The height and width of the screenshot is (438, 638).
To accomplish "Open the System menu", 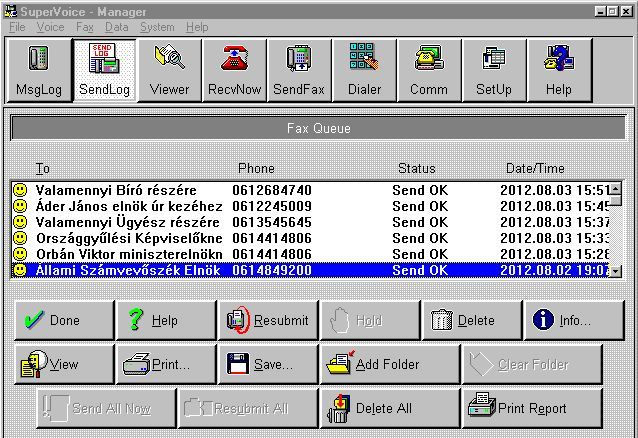I will tap(157, 27).
